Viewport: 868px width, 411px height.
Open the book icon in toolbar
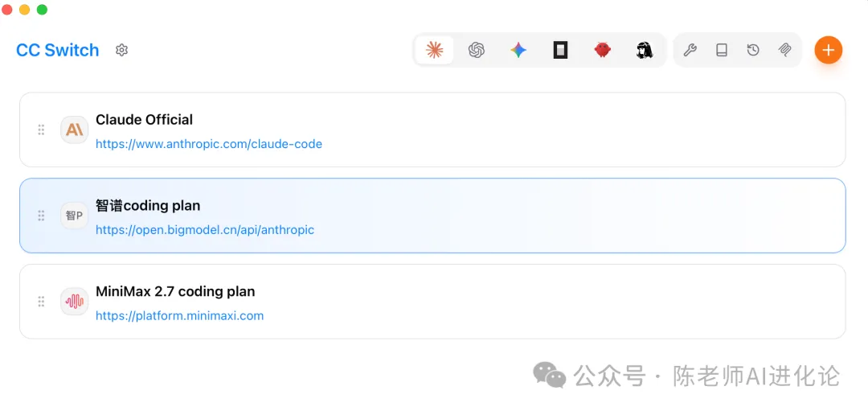point(722,50)
